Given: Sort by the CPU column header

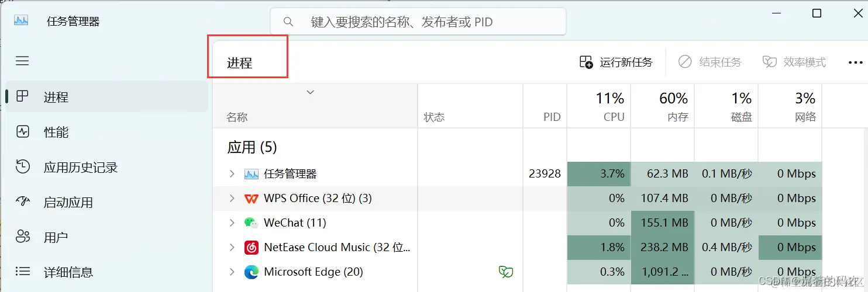Looking at the screenshot, I should 599,106.
